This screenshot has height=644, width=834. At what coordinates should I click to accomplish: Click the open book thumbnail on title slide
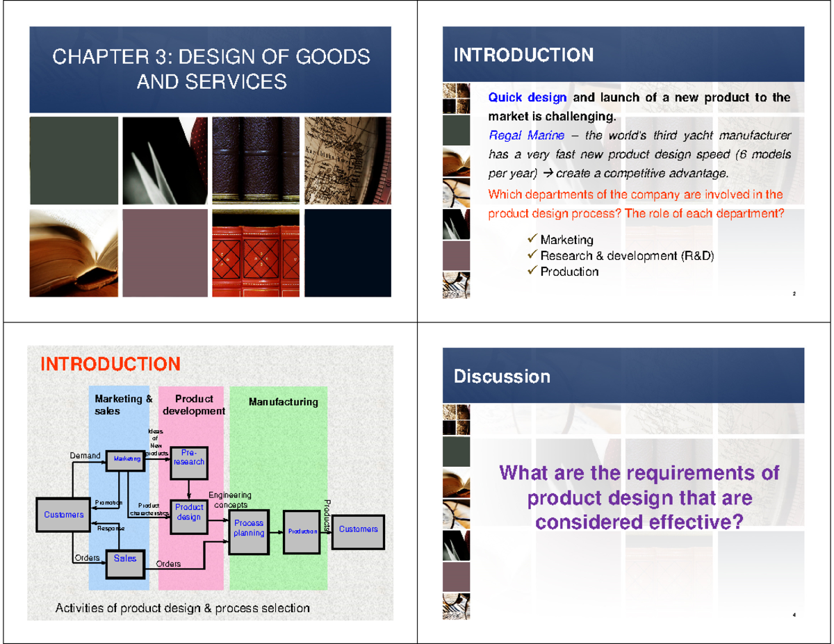75,254
